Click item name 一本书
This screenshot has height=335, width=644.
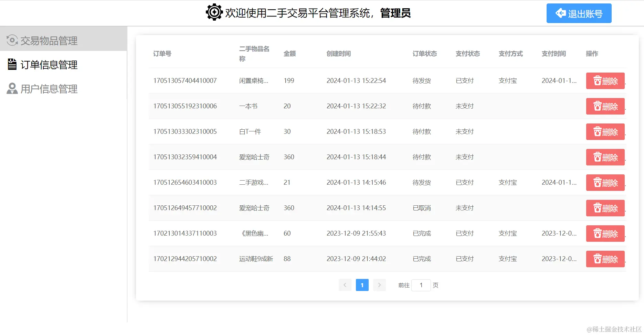tap(248, 106)
